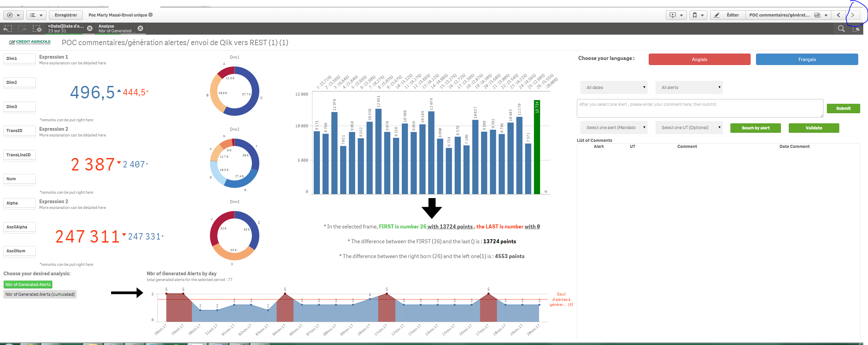Open the AsciiAlpha filter pane
Image resolution: width=868 pixels, height=345 pixels.
[20, 227]
